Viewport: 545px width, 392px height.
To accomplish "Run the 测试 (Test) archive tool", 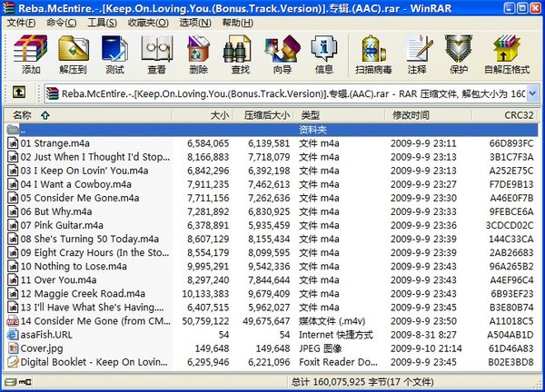I will click(x=114, y=54).
